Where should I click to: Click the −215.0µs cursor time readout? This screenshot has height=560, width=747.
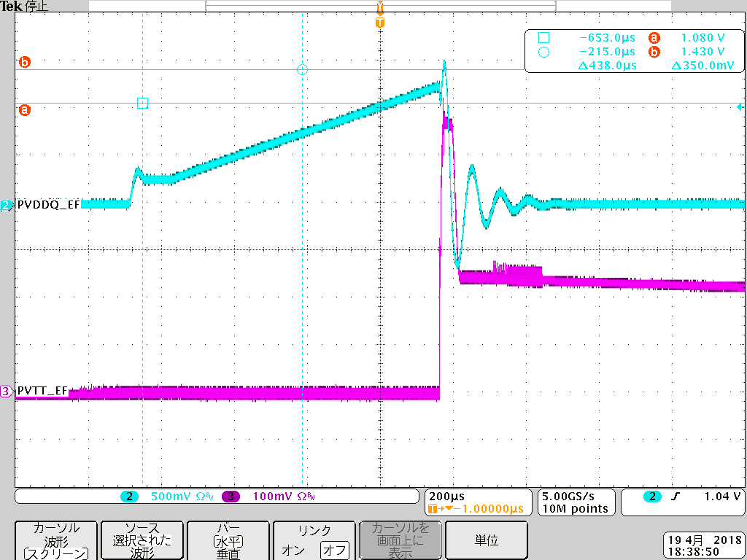coord(607,52)
